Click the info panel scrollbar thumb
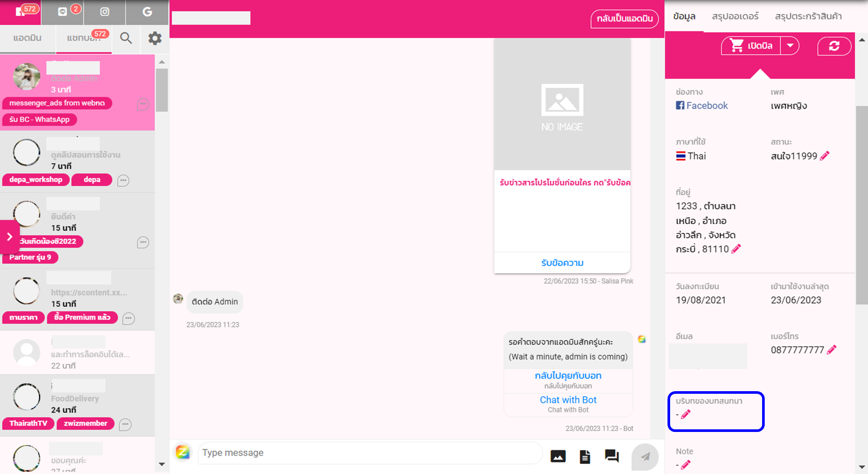The image size is (868, 474). point(861,206)
